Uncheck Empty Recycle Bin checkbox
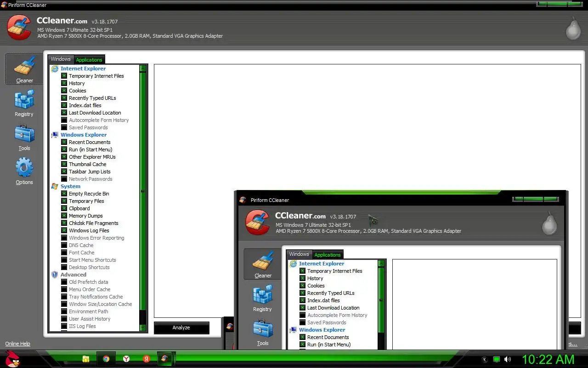 pos(64,194)
